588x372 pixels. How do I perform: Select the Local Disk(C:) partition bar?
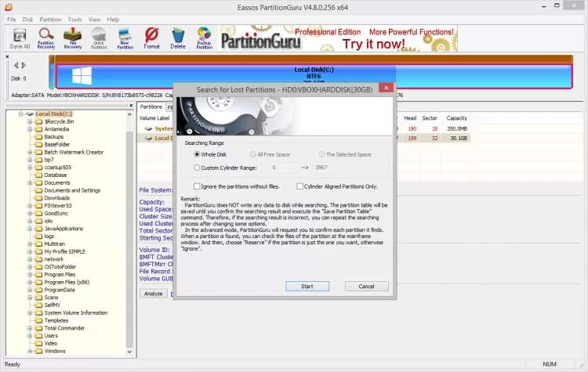tap(314, 76)
